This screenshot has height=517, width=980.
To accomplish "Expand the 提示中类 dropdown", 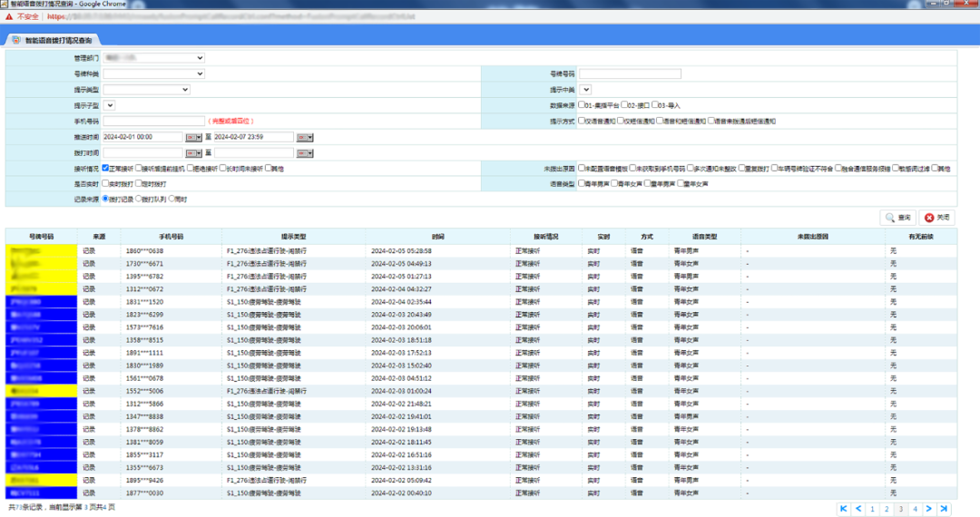I will pyautogui.click(x=585, y=89).
